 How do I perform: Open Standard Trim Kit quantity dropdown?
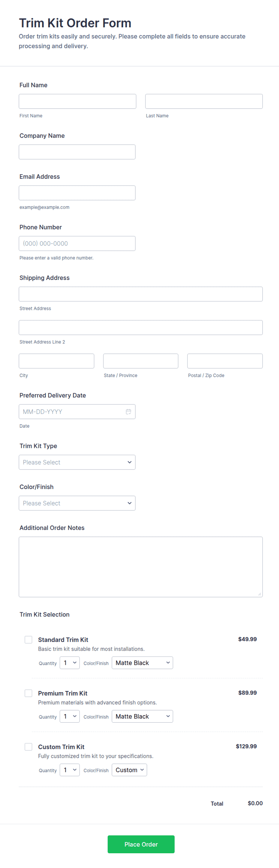pos(70,663)
